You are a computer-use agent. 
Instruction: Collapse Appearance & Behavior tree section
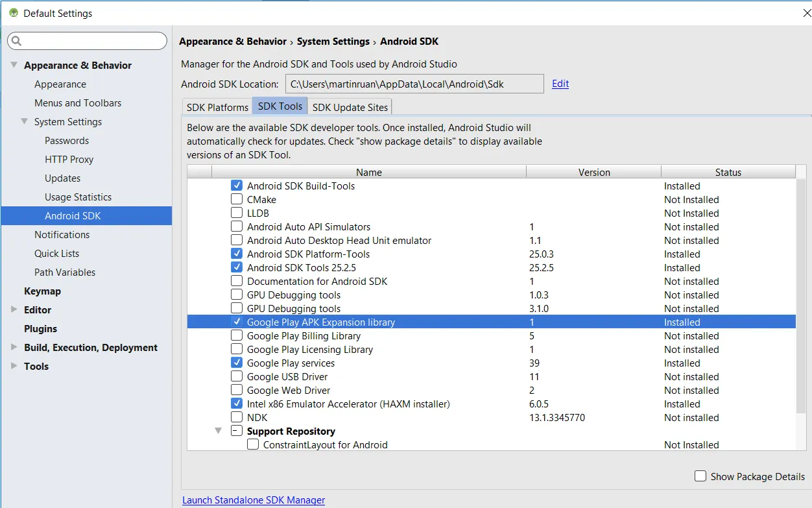tap(14, 65)
